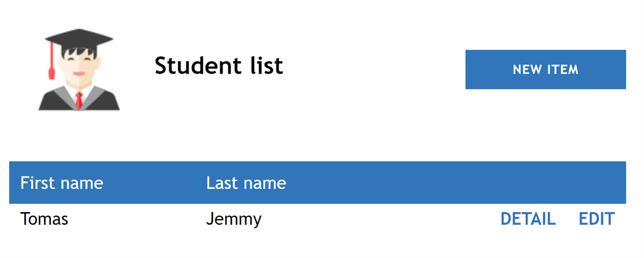Open DETAIL for student Tomas Jemmy

coord(528,219)
